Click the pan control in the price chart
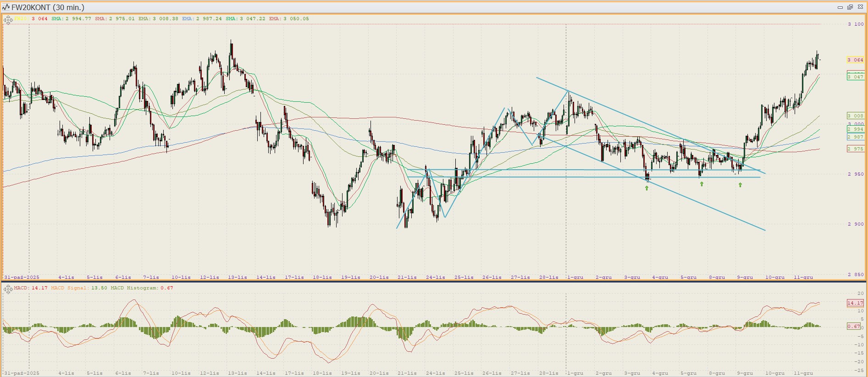Image resolution: width=868 pixels, height=377 pixels. pos(8,20)
